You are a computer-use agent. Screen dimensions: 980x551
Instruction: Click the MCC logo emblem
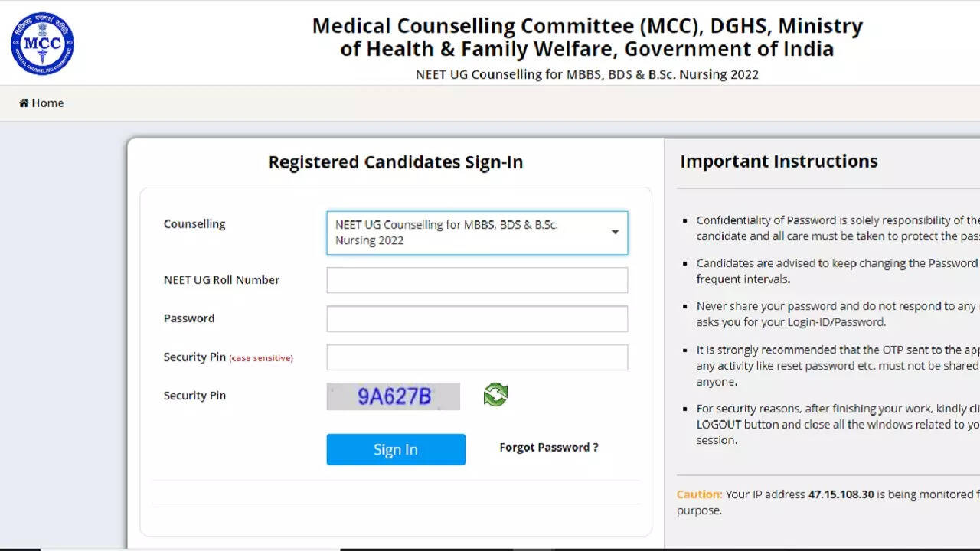pos(42,43)
